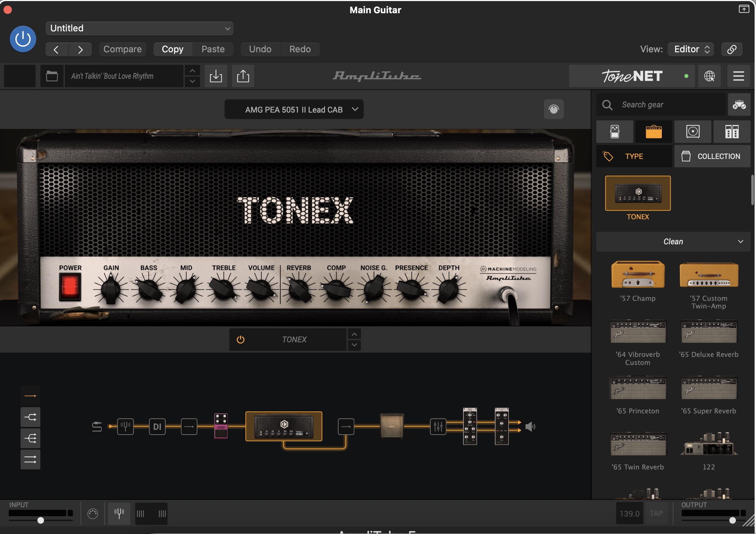Select the single serial chain routing icon

[x=30, y=396]
